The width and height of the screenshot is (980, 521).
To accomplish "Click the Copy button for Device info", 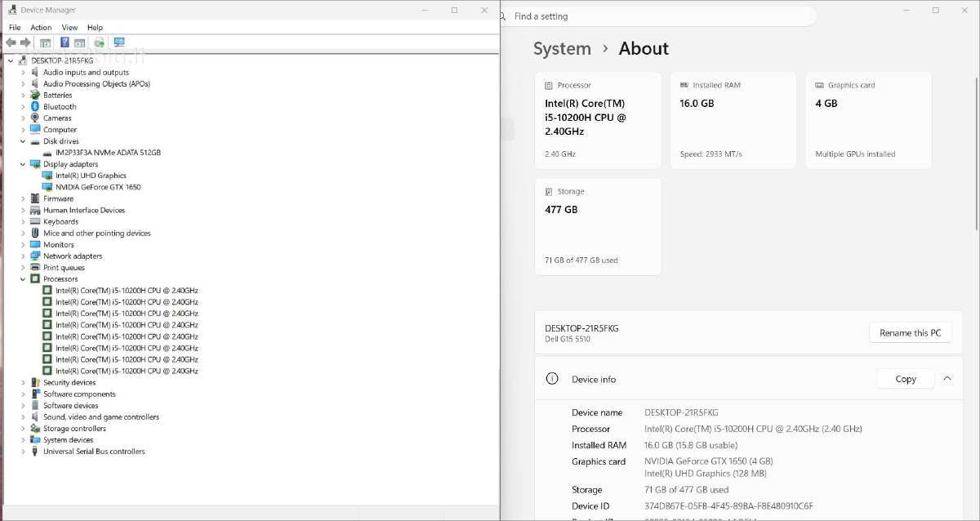I will tap(906, 379).
